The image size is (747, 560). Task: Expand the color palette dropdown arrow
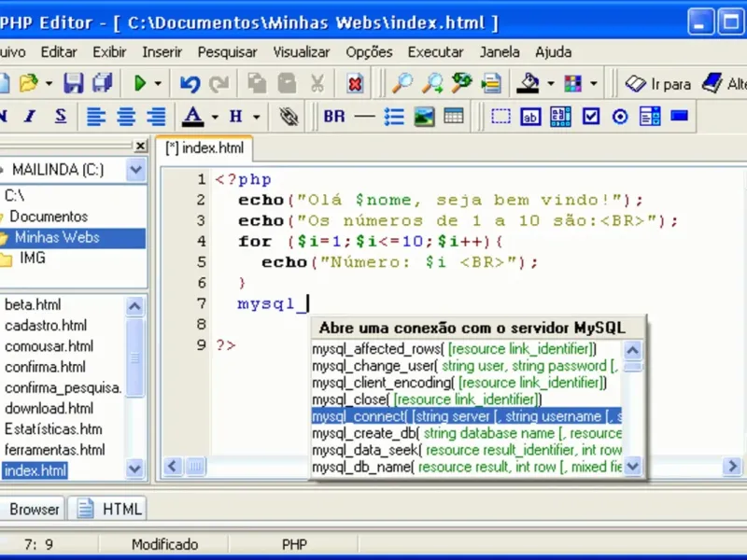(594, 84)
